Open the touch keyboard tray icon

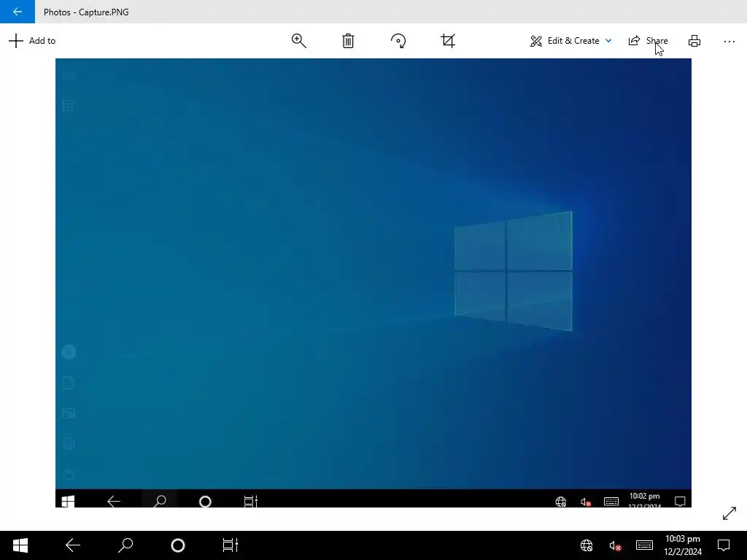point(644,545)
